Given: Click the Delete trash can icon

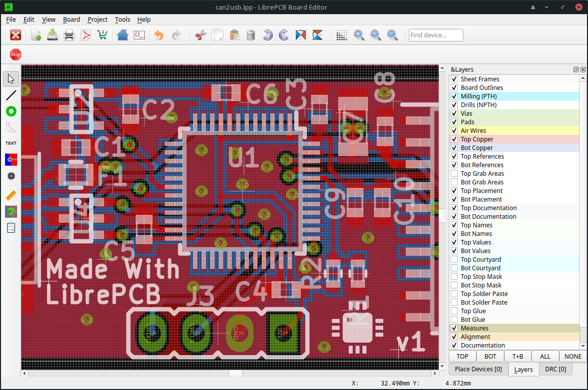Looking at the screenshot, I should 251,35.
